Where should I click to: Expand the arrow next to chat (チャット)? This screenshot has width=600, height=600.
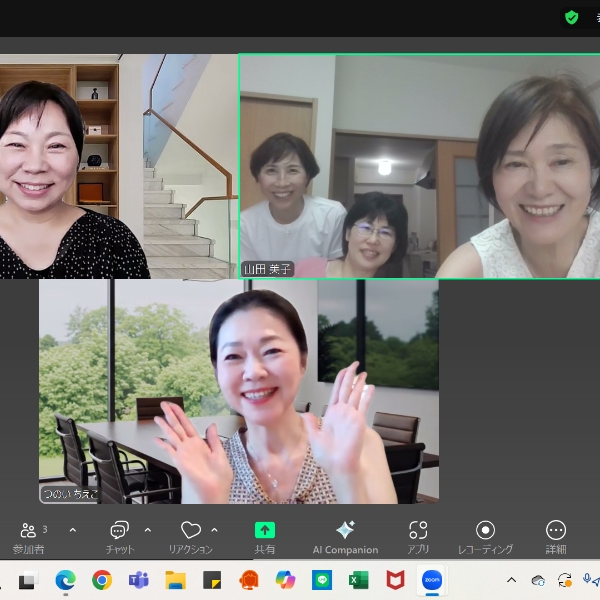click(148, 530)
